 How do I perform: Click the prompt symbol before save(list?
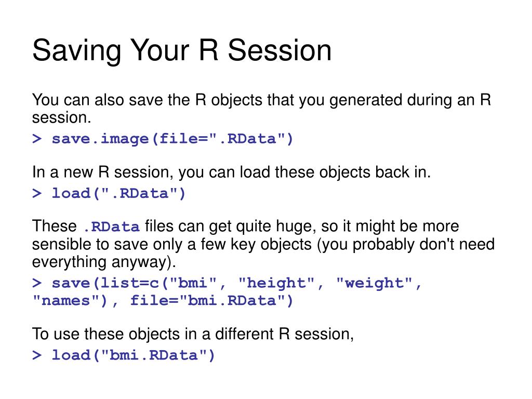pyautogui.click(x=37, y=283)
